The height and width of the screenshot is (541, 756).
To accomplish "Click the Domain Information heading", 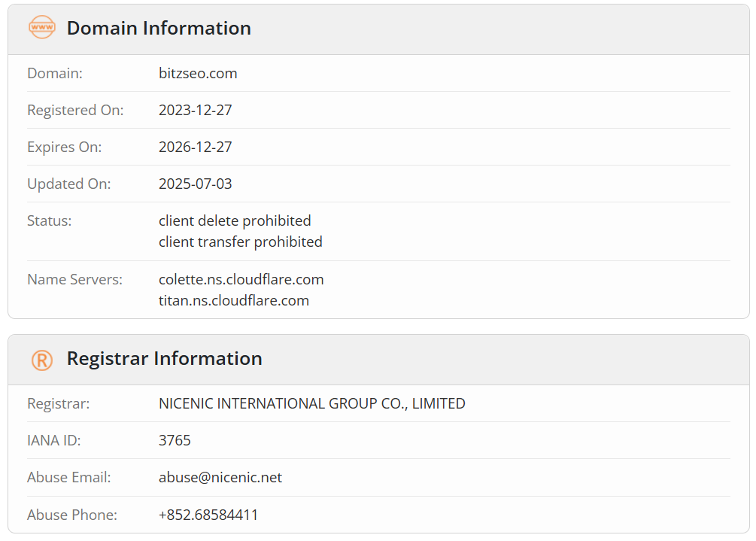I will pyautogui.click(x=159, y=28).
